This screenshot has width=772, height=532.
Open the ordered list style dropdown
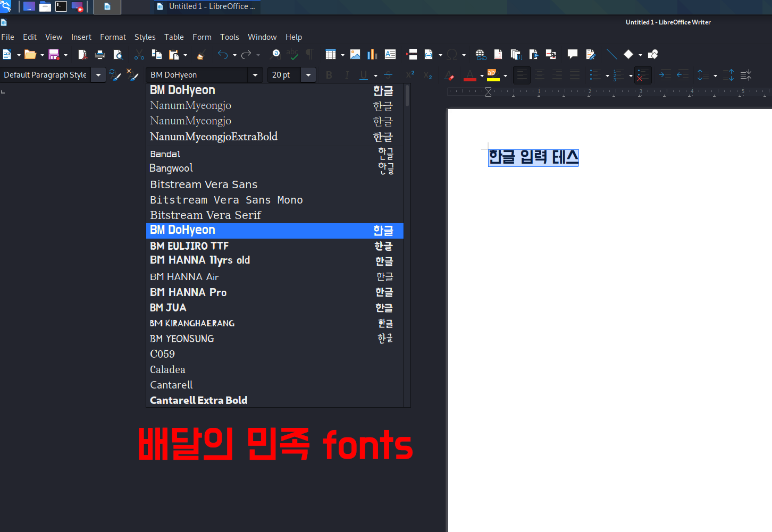pyautogui.click(x=631, y=75)
